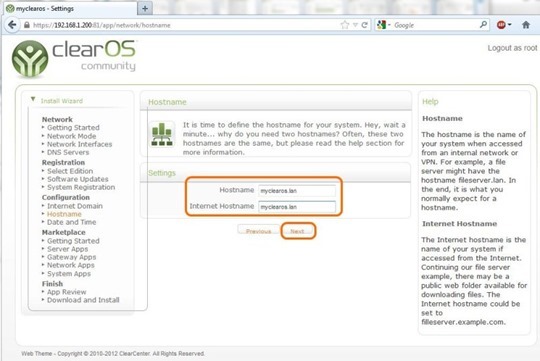Click the Internet Hostname input field
This screenshot has height=361, width=540.
click(x=297, y=207)
